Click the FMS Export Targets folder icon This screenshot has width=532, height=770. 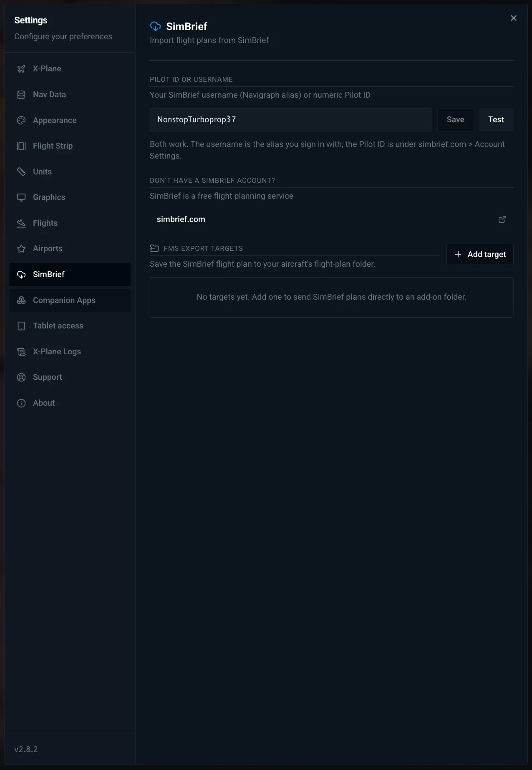154,248
